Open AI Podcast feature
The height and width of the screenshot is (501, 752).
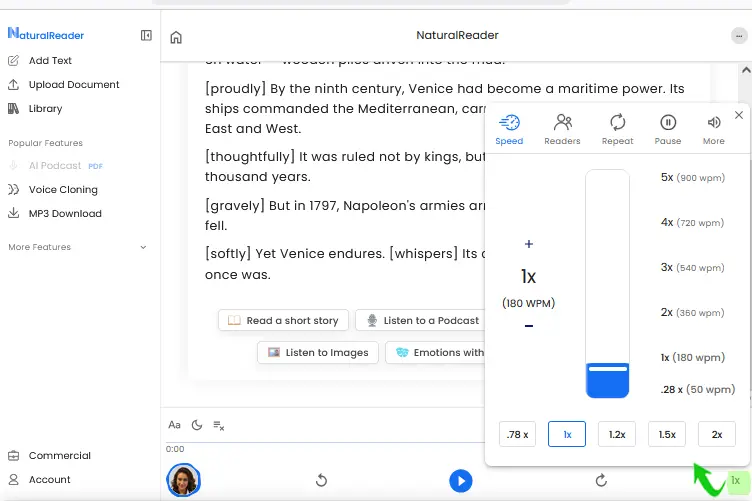(56, 165)
